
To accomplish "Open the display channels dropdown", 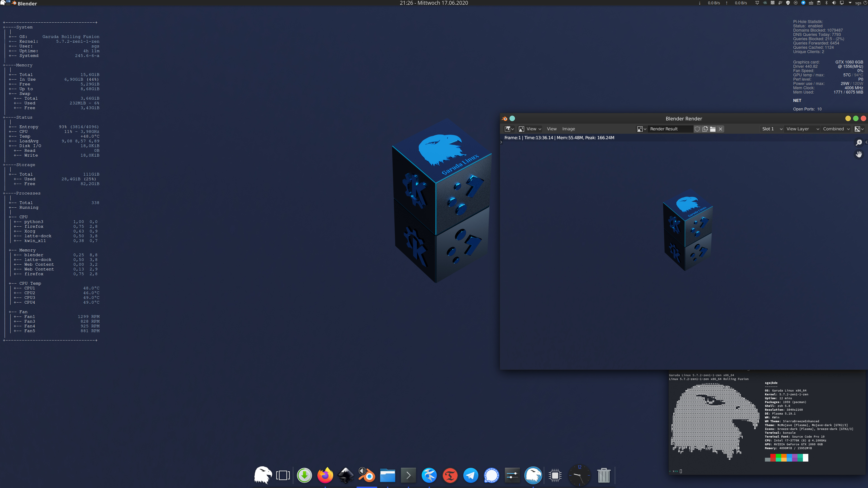I will click(x=859, y=129).
